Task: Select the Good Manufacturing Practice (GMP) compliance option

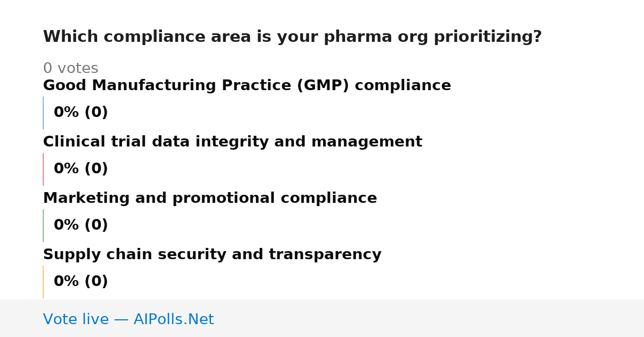Action: [247, 86]
